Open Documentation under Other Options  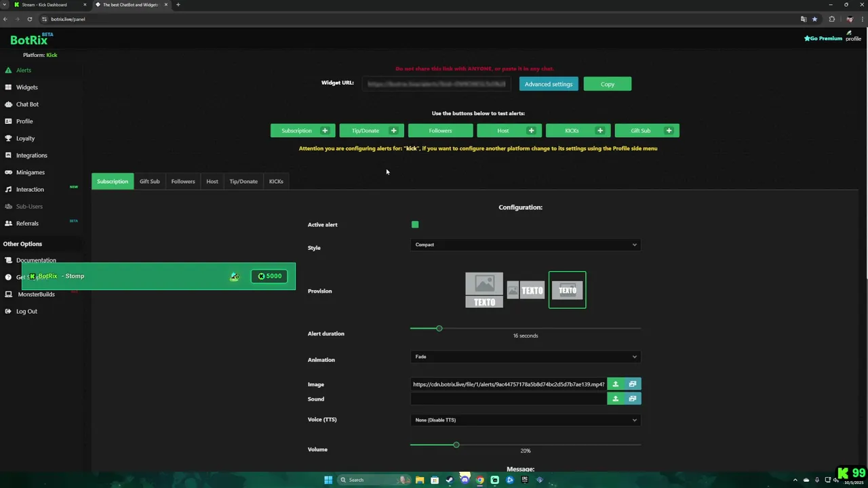36,260
